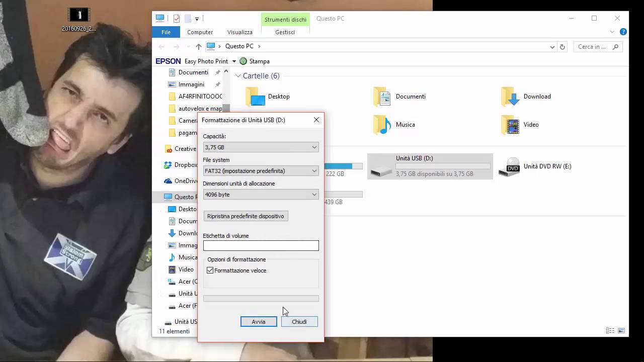644x362 pixels.
Task: Click the Forward navigation arrow
Action: pyautogui.click(x=176, y=46)
